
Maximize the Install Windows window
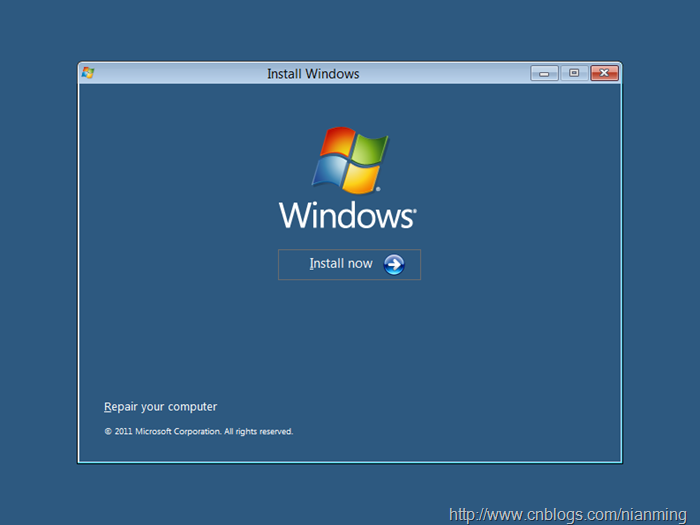tap(574, 73)
